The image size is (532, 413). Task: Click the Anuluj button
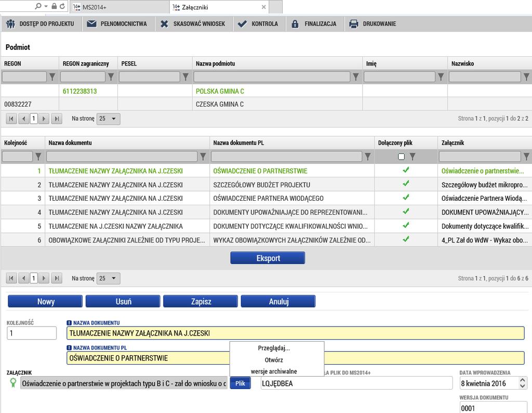coord(278,301)
